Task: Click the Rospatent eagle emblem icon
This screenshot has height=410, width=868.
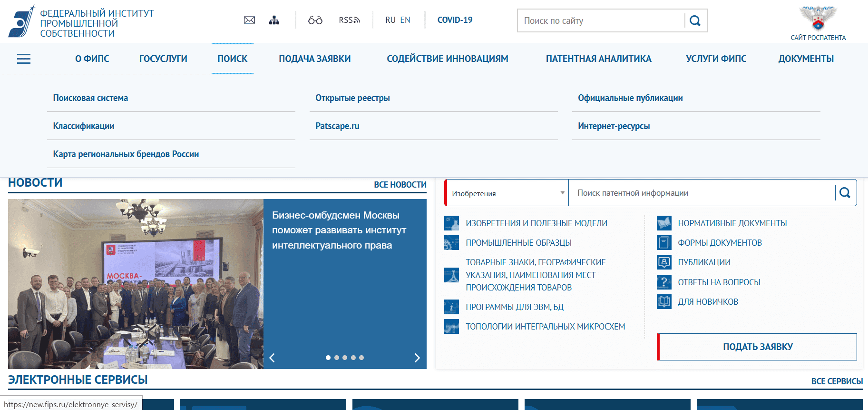Action: pos(818,19)
